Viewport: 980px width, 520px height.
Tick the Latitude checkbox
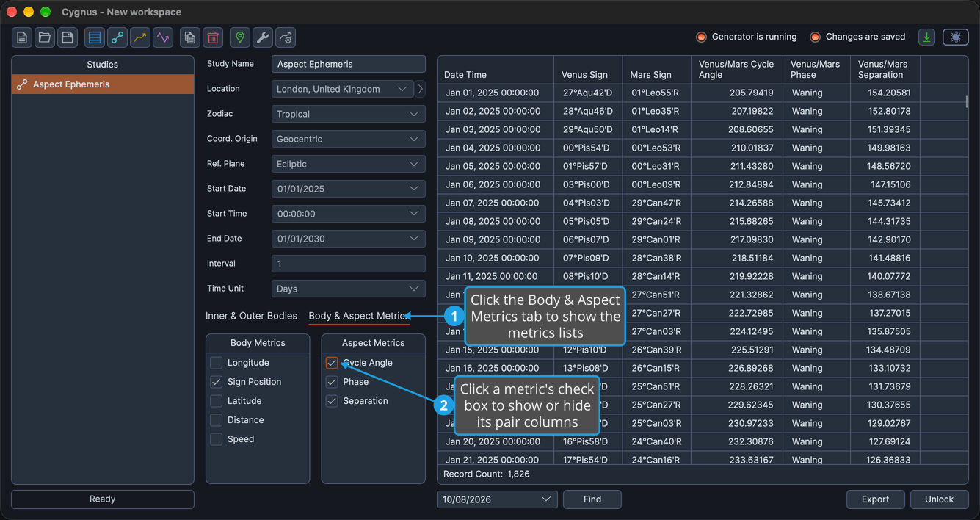216,401
